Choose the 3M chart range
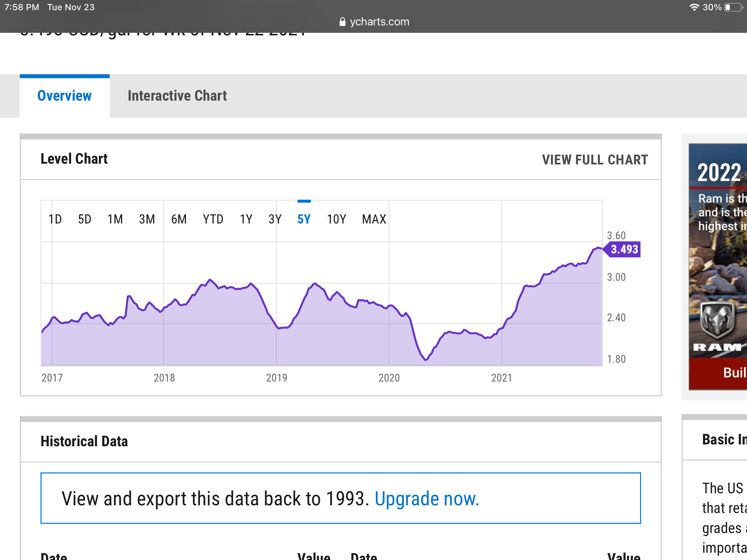The width and height of the screenshot is (747, 560). pos(147,219)
